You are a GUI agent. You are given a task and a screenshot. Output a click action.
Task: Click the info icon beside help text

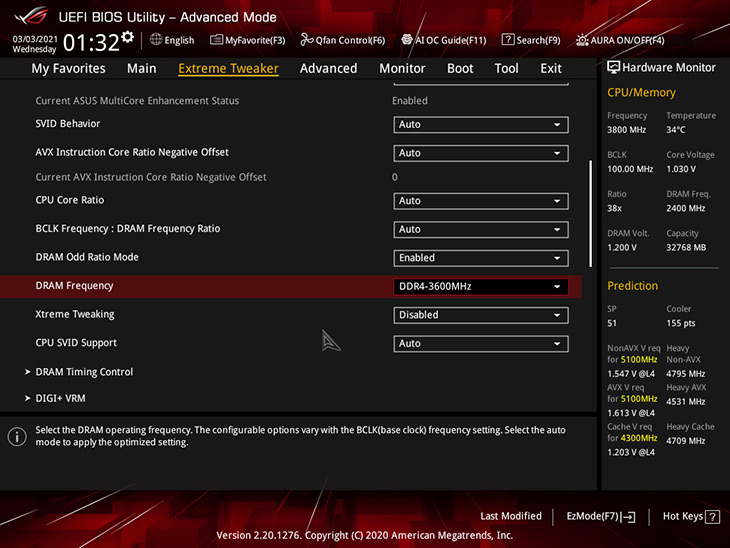point(17,436)
